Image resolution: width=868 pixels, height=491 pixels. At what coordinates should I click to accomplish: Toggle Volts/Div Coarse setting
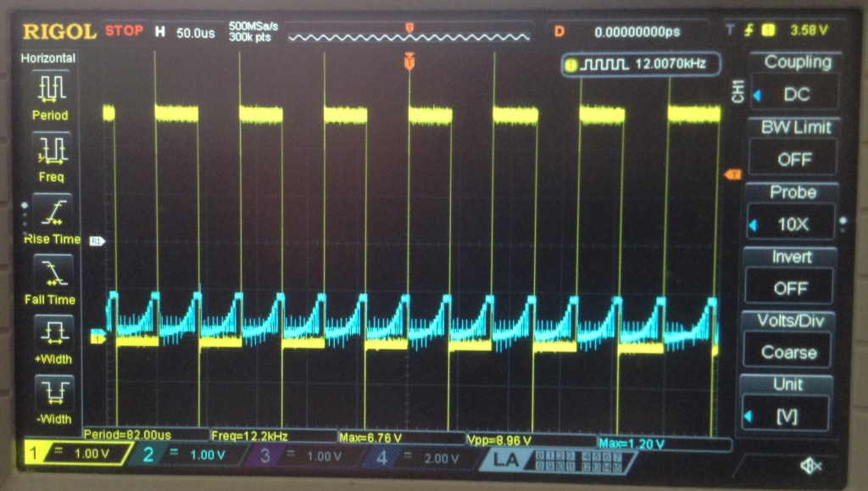(793, 352)
